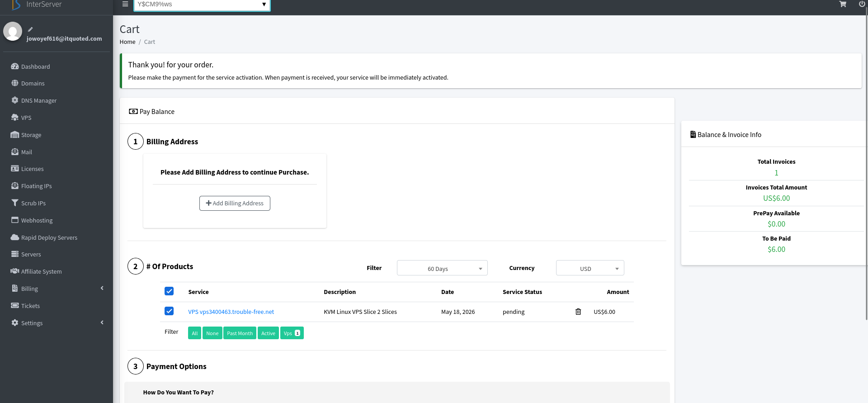Select Webhosting in sidebar
The image size is (868, 403).
click(x=37, y=220)
